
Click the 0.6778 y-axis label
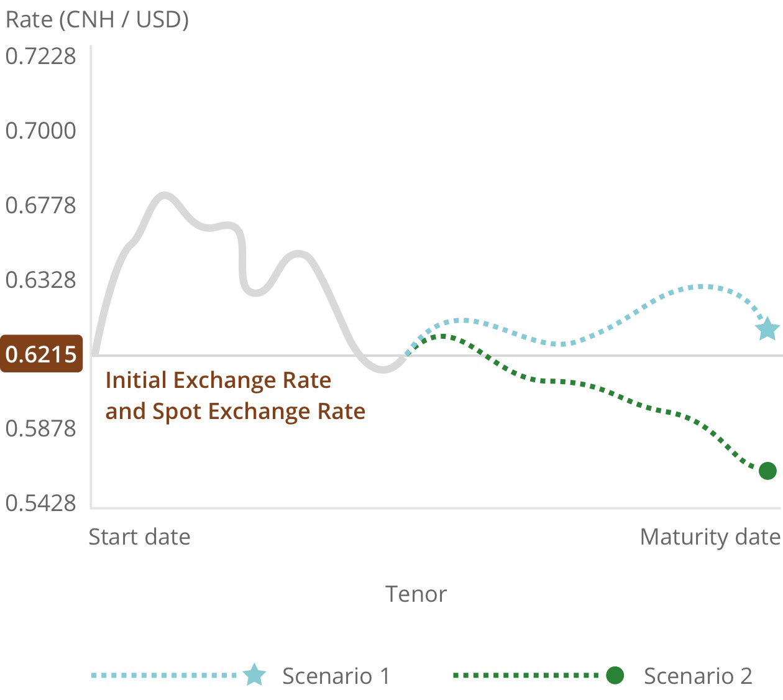40,205
